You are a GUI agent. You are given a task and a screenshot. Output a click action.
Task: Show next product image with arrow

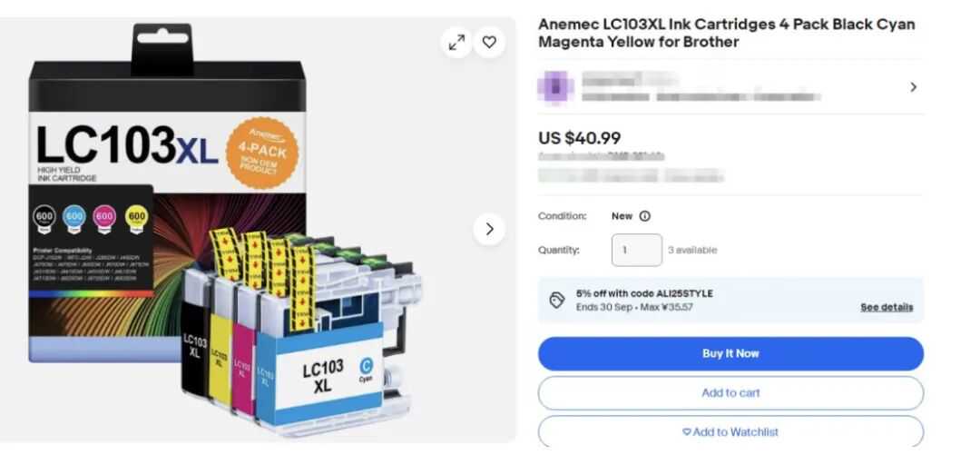[489, 229]
